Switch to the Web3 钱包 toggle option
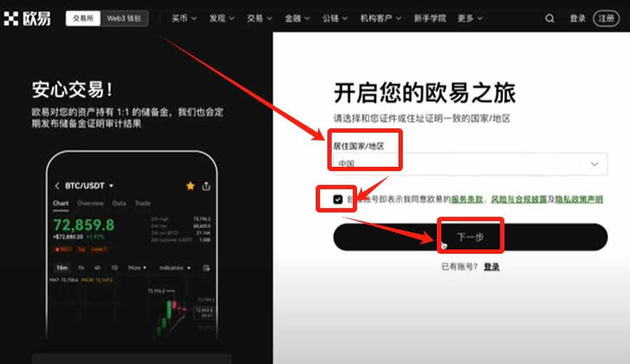The height and width of the screenshot is (364, 630). (125, 19)
